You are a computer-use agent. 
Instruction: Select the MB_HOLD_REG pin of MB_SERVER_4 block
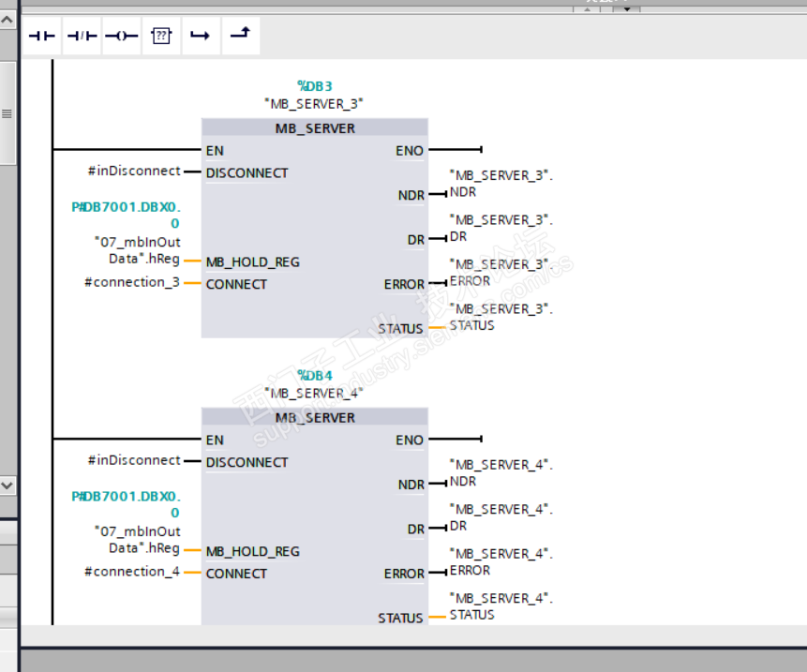pos(253,552)
